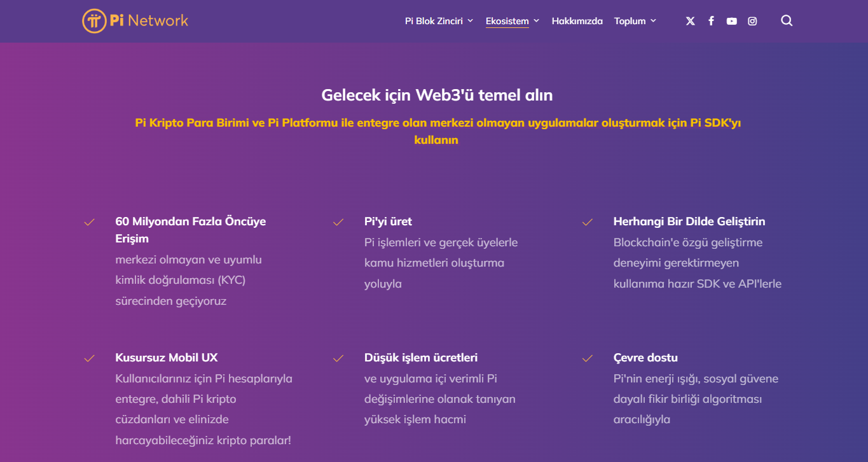
Task: Open the Toplum menu item
Action: point(630,21)
